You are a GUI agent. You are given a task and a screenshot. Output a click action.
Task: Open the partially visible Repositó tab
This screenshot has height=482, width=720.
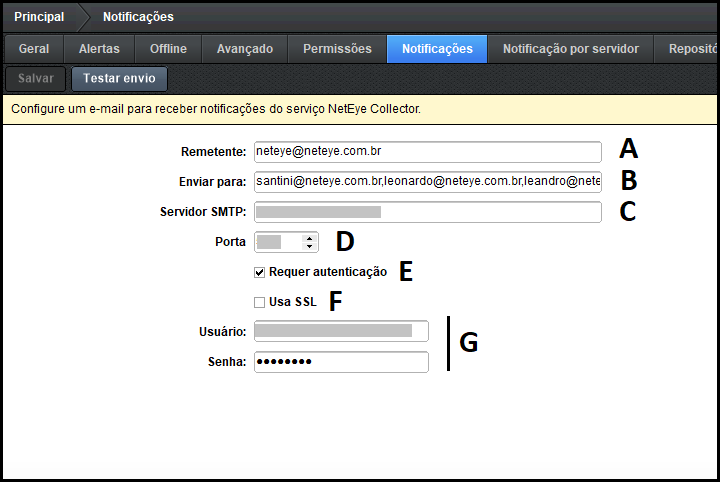point(693,49)
